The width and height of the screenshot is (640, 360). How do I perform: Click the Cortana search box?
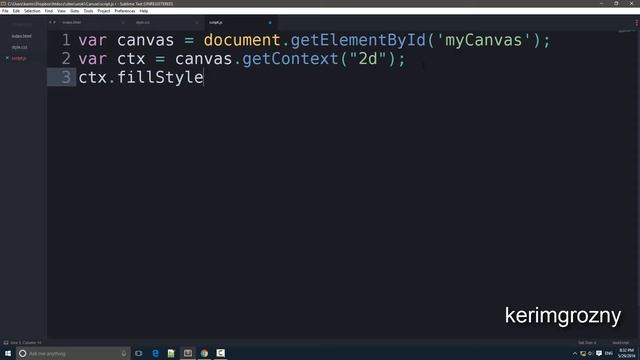pos(73,353)
